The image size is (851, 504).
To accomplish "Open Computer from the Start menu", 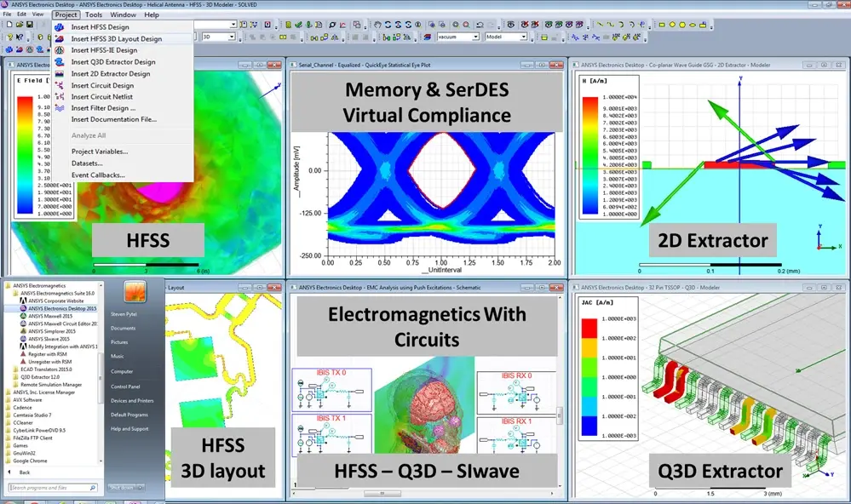I will 122,372.
